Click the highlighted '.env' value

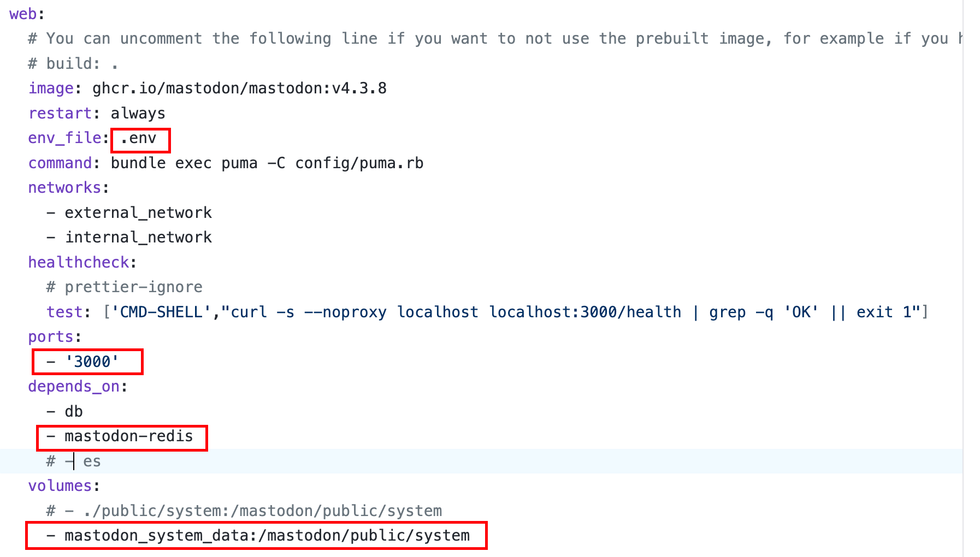[139, 139]
